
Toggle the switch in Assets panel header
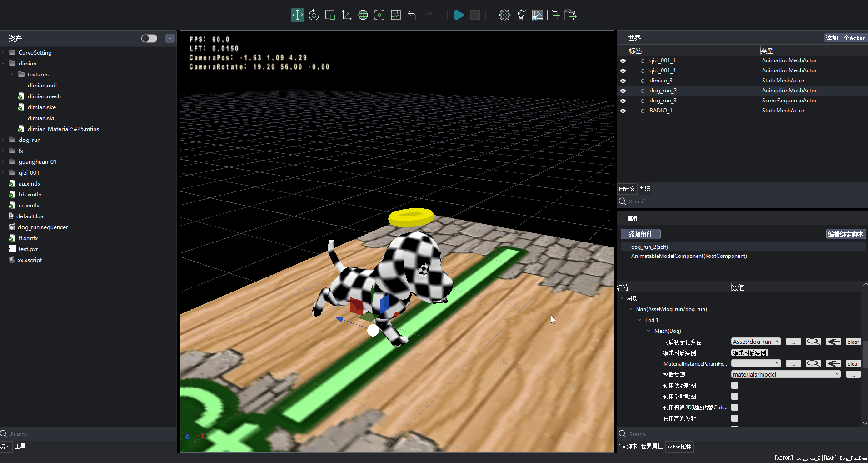pyautogui.click(x=149, y=38)
